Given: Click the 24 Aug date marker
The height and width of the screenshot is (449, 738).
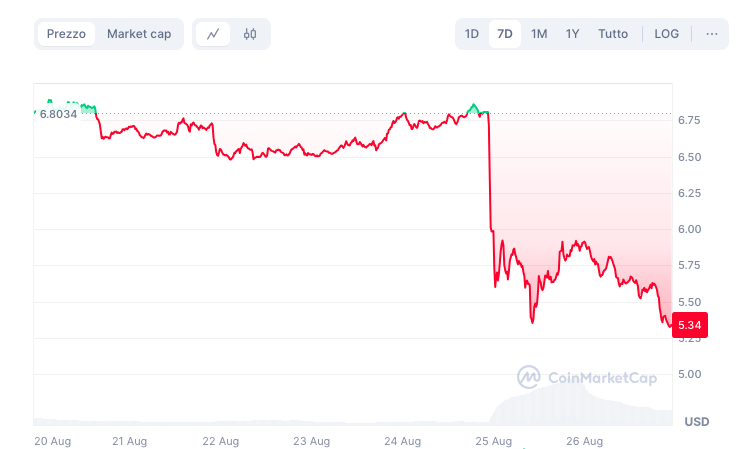Looking at the screenshot, I should click(x=402, y=440).
